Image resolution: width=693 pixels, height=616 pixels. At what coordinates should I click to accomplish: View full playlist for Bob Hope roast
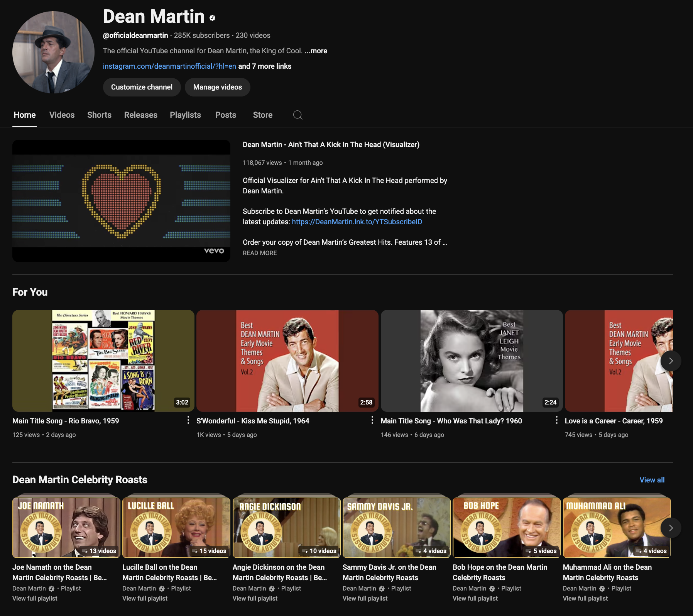(x=475, y=598)
